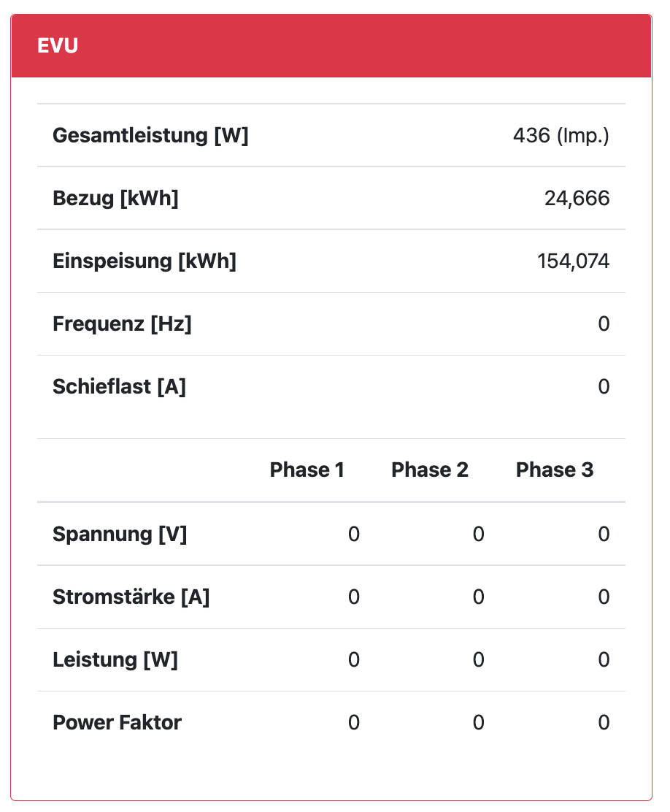Click the Frequenz value of 0
Screen dimensions: 670x812
click(604, 324)
